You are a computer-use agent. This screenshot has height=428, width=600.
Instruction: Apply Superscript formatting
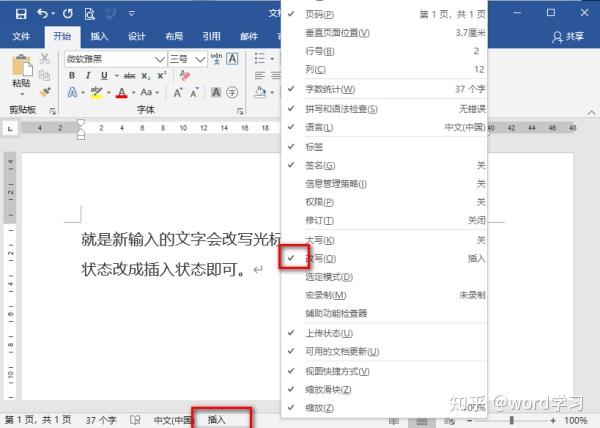coord(161,75)
